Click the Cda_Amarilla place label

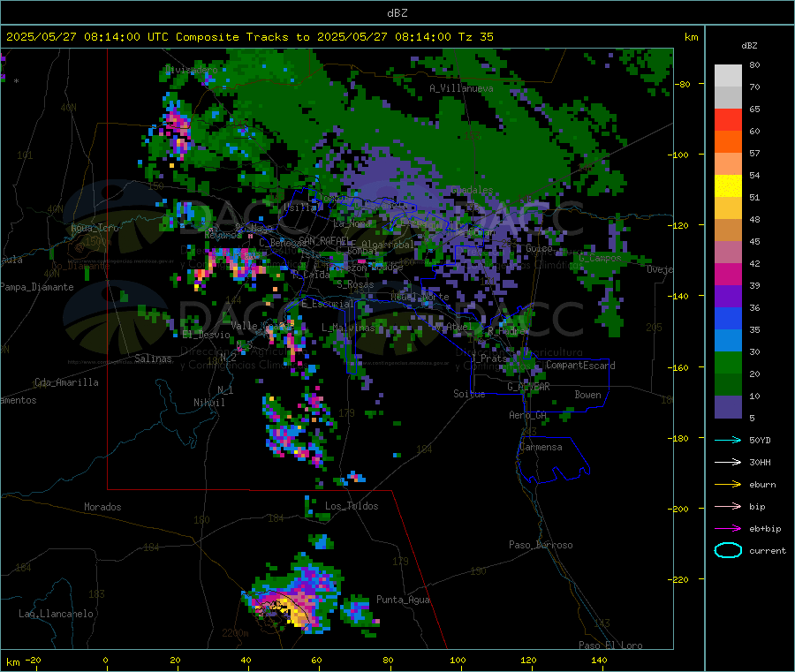[x=66, y=382]
